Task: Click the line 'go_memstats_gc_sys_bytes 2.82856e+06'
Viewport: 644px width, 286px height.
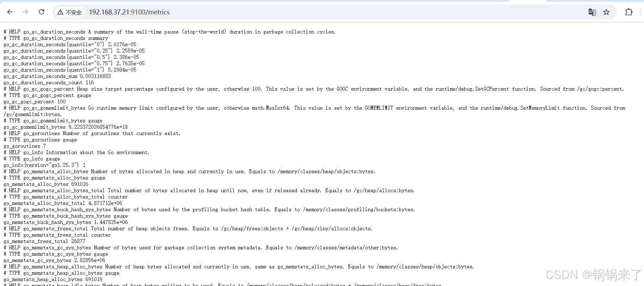Action: (x=54, y=260)
